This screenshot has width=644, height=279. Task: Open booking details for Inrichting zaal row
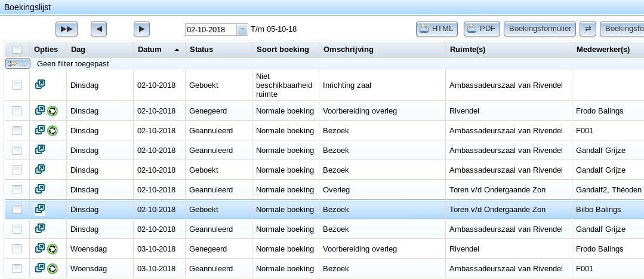point(40,85)
